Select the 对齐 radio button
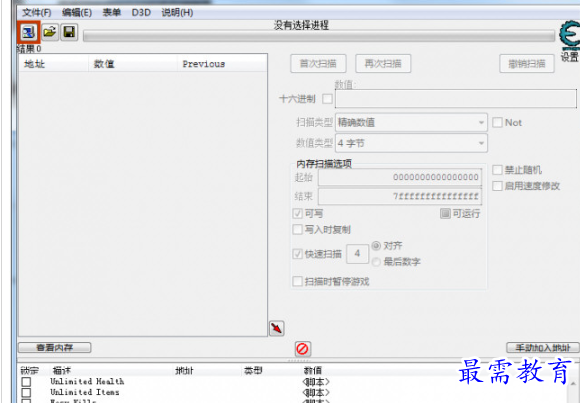Viewport: 580px width, 403px height. coord(376,246)
